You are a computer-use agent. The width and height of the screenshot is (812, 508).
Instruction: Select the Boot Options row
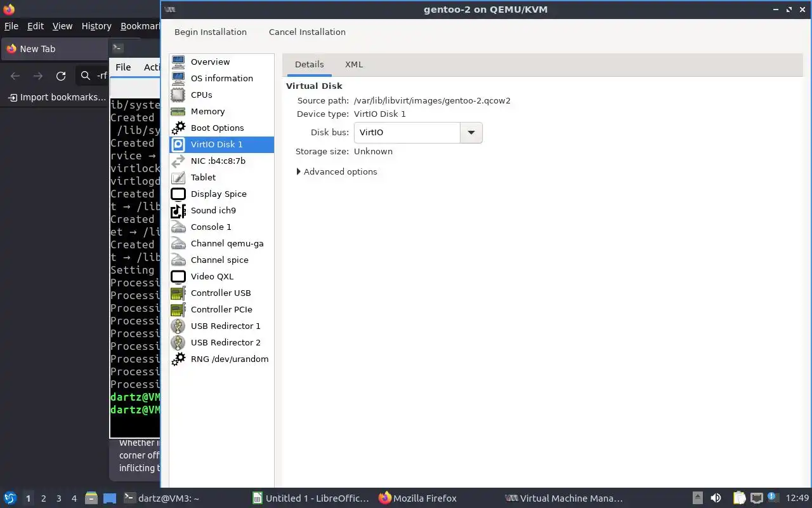[221, 128]
